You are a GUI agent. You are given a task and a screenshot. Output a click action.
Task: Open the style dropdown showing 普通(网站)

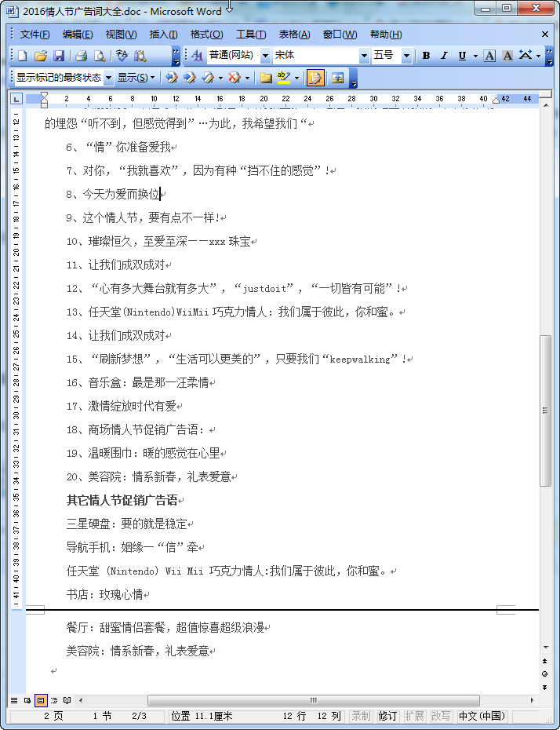click(265, 56)
